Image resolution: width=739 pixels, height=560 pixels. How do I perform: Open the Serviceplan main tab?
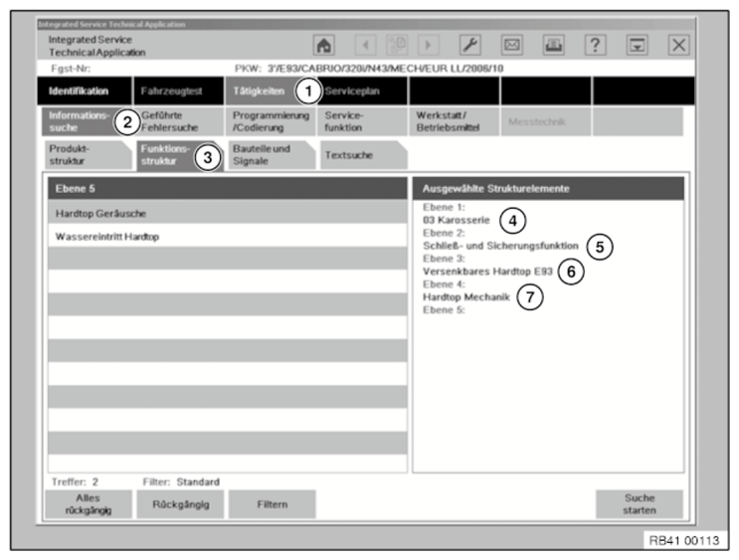click(363, 91)
